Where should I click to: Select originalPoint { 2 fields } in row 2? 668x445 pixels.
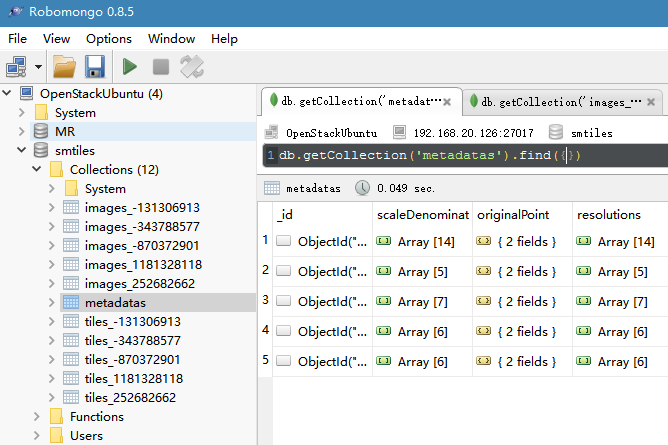522,272
